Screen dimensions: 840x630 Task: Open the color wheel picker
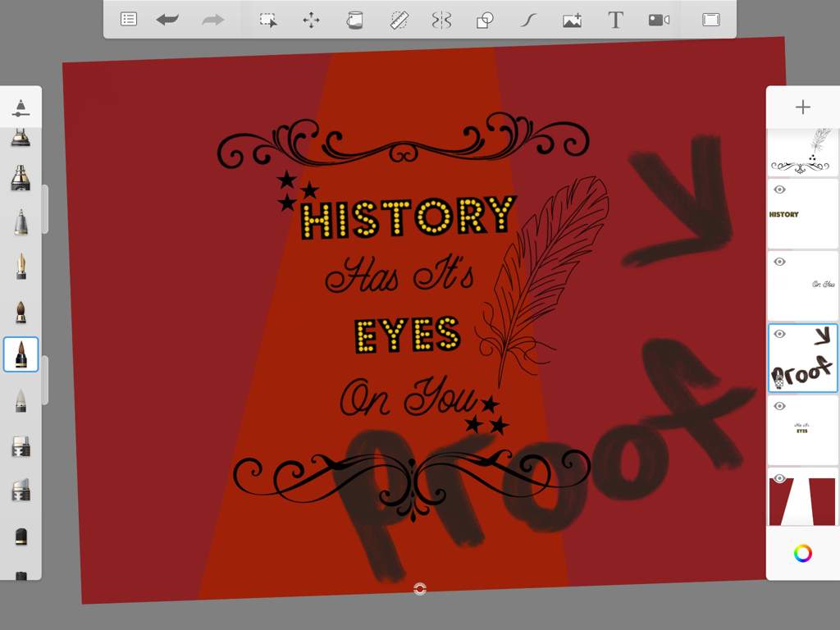(802, 553)
